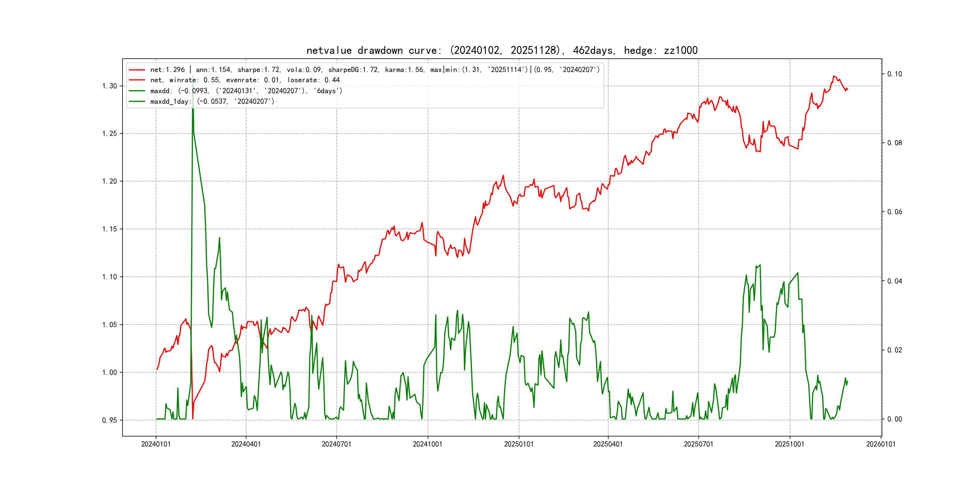Click the 0.00 right axis tick label
Screen dimensions: 980x490
coord(894,419)
